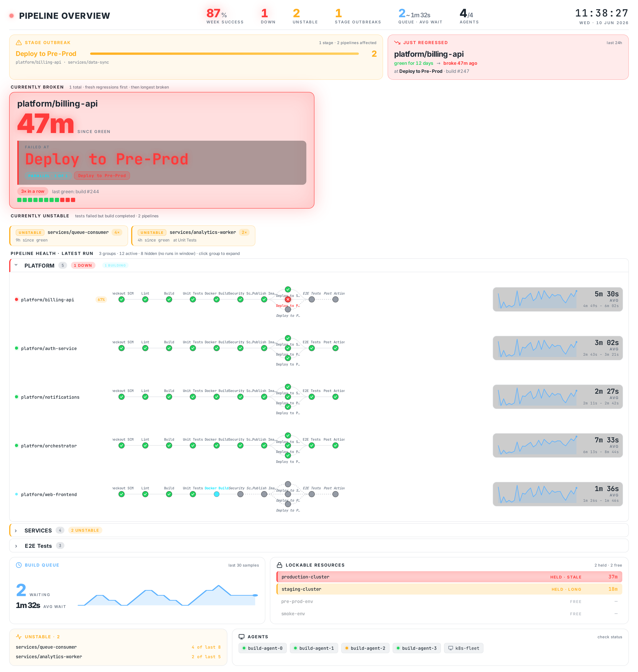Select the pre-prod-env free resource row
Screen dimensions: 638x672
449,601
